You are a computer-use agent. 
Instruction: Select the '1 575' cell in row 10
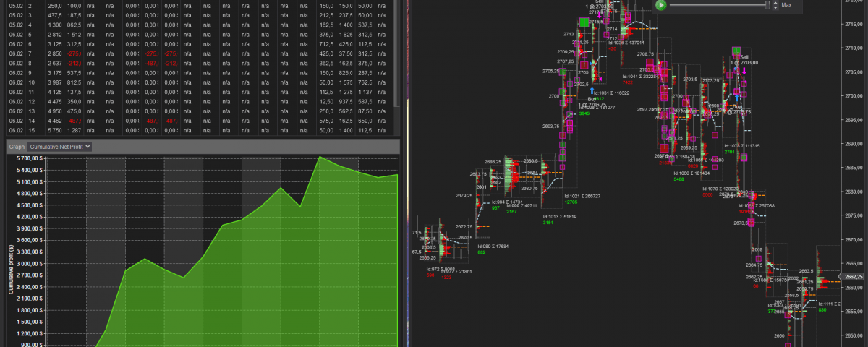[x=345, y=82]
